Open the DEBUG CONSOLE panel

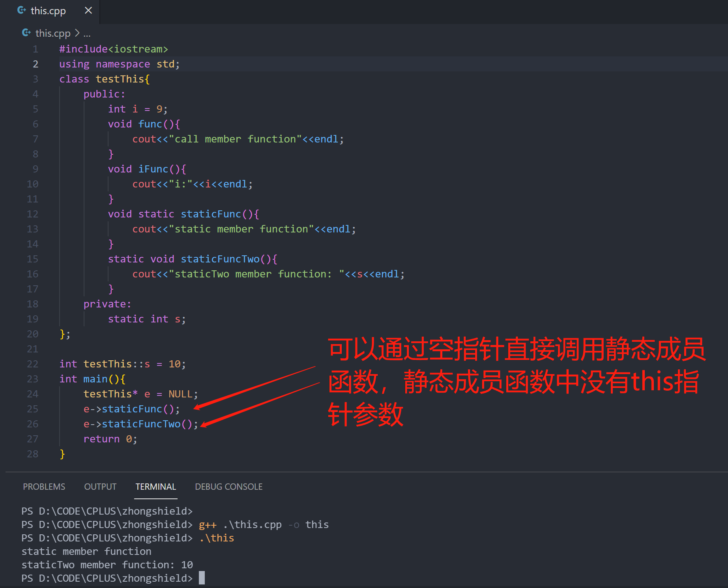[x=228, y=487]
